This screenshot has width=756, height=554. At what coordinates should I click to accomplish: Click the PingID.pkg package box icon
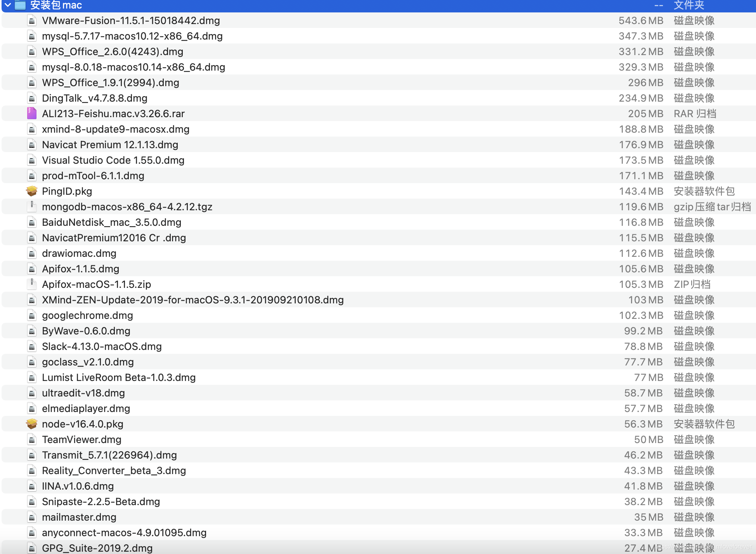pyautogui.click(x=32, y=191)
